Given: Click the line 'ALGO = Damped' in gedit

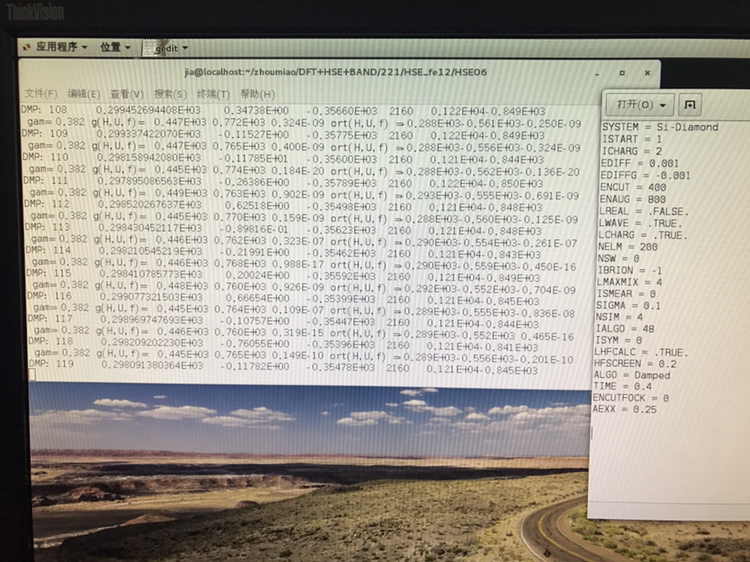Looking at the screenshot, I should 631,375.
